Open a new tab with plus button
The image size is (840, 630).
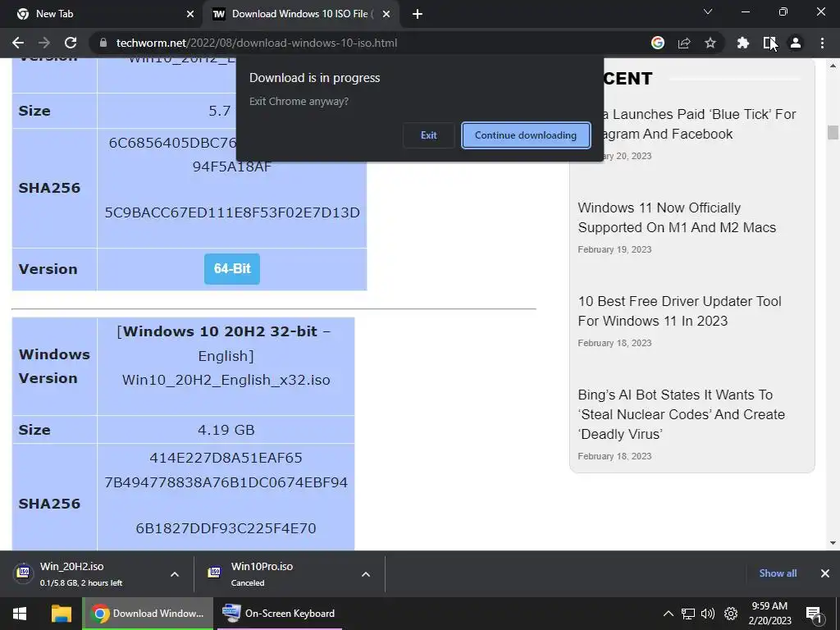(418, 14)
